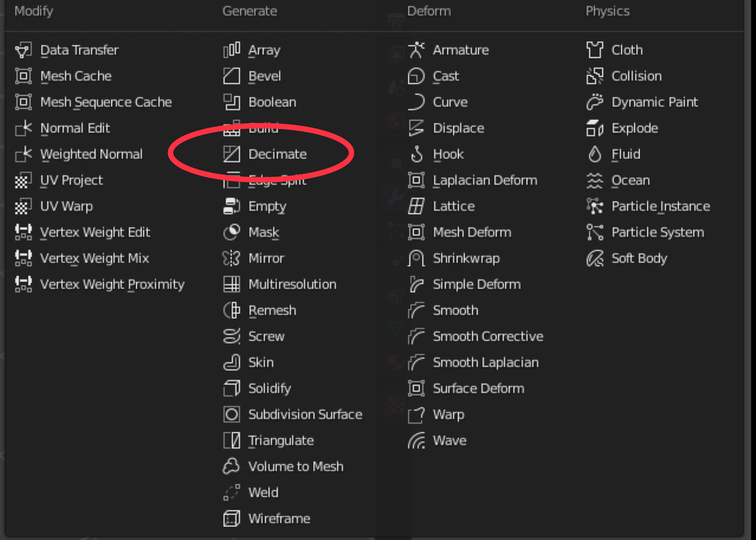756x540 pixels.
Task: Choose Wireframe at bottom of Generate
Action: (279, 519)
